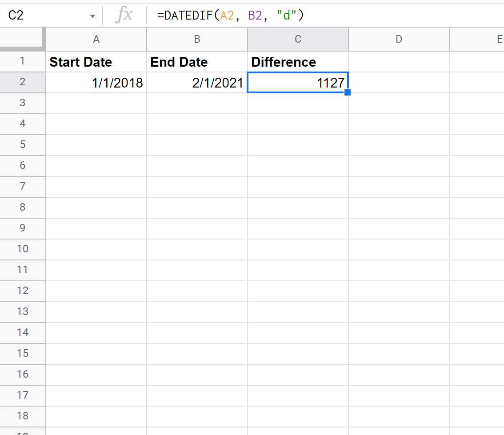
Task: Click the cell containing 1/1/2018
Action: (x=96, y=83)
